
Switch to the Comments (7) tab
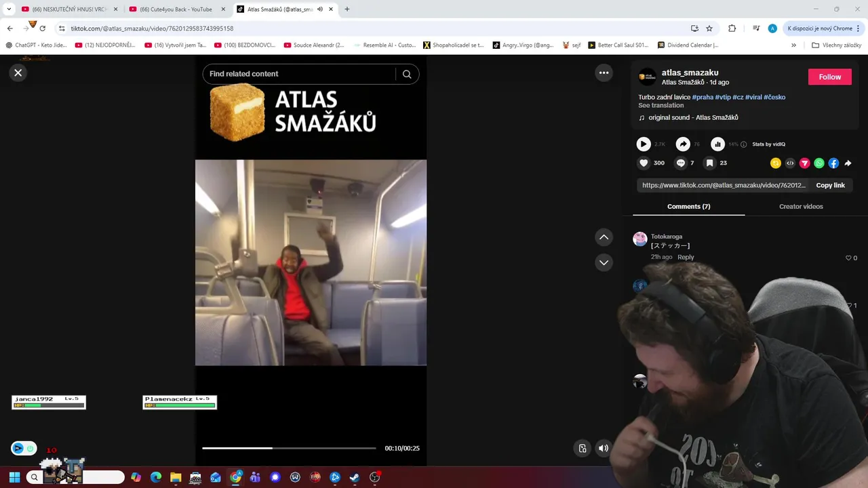point(688,206)
